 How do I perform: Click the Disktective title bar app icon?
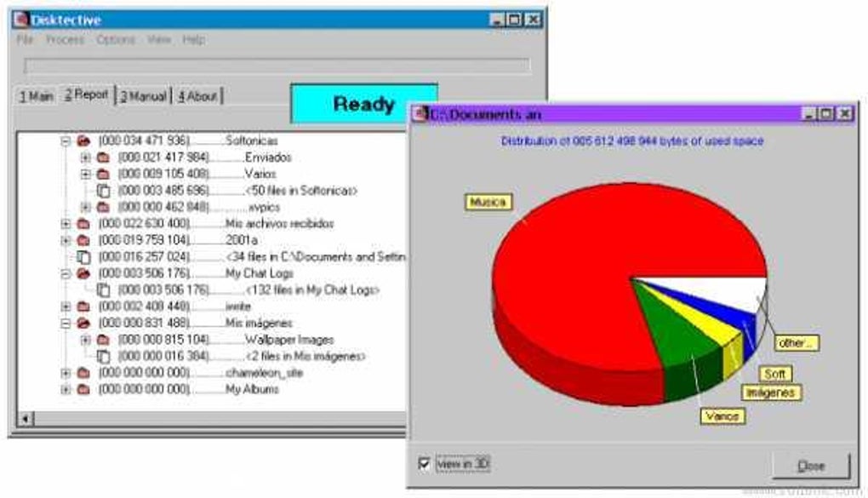21,20
